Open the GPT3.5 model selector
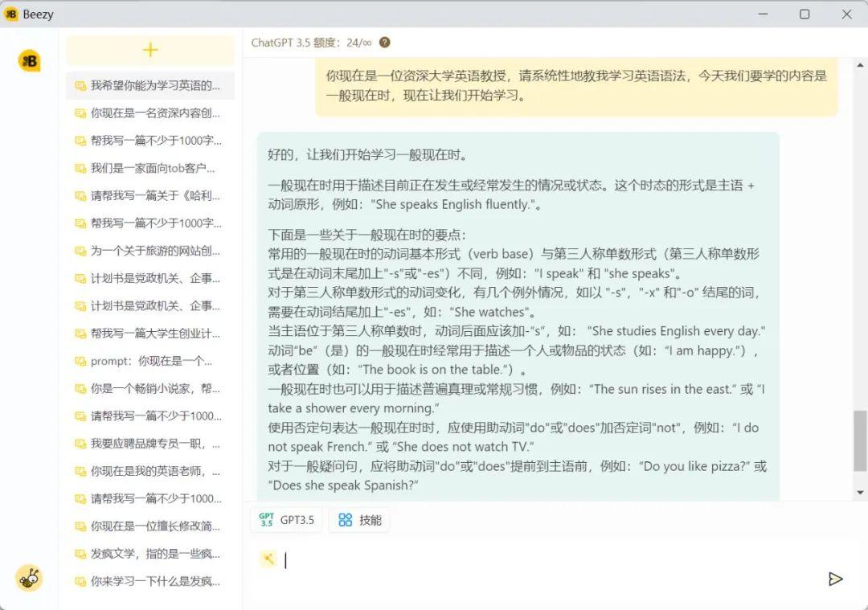868x610 pixels. coord(286,520)
